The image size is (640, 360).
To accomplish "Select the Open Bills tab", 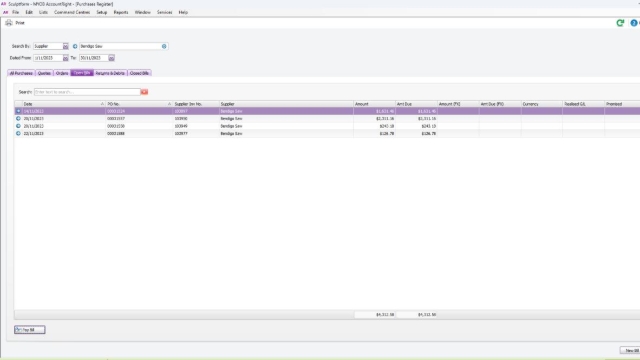I will (82, 73).
